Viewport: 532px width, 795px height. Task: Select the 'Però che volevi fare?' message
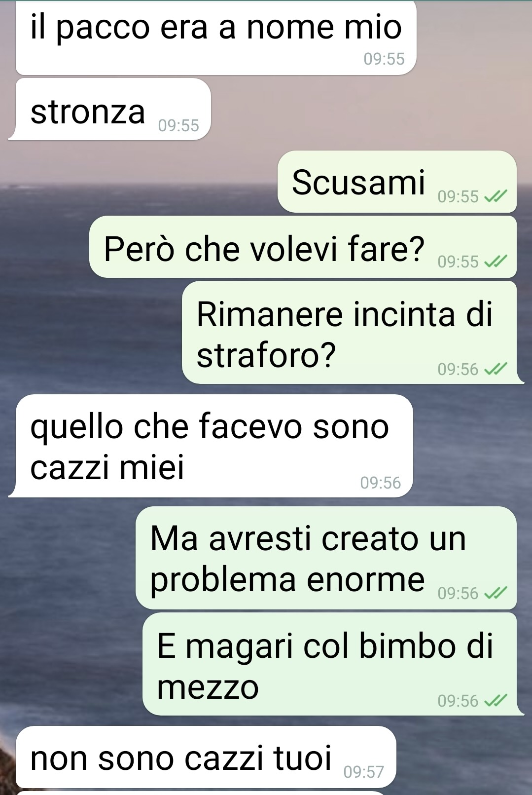[303, 247]
